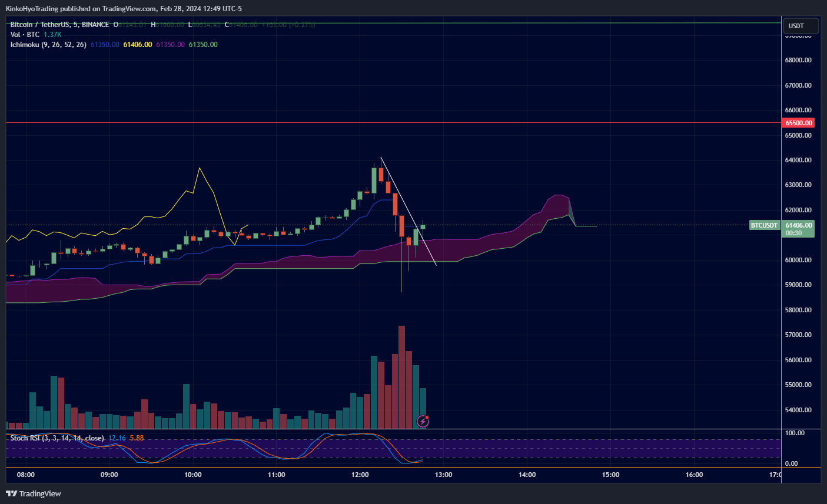Click the 67000.00 price axis label
The height and width of the screenshot is (504, 827).
coord(799,85)
